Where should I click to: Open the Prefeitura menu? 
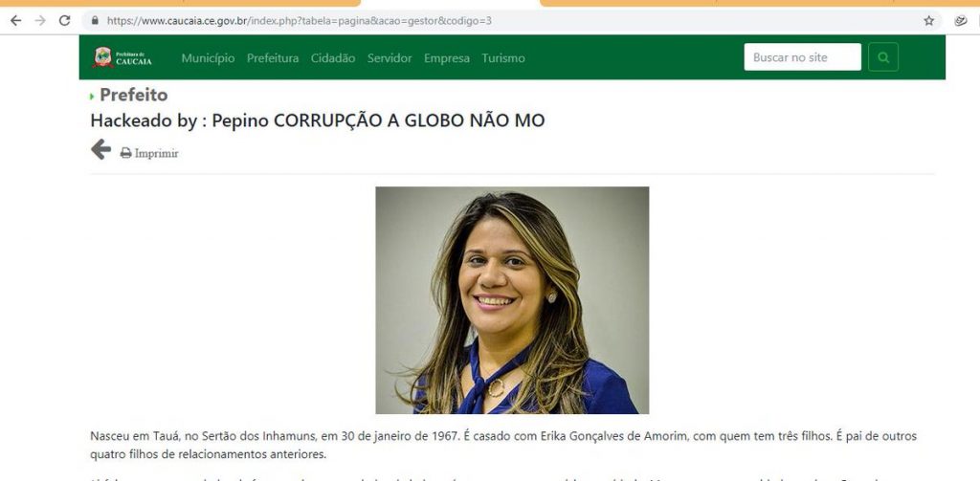(x=273, y=58)
